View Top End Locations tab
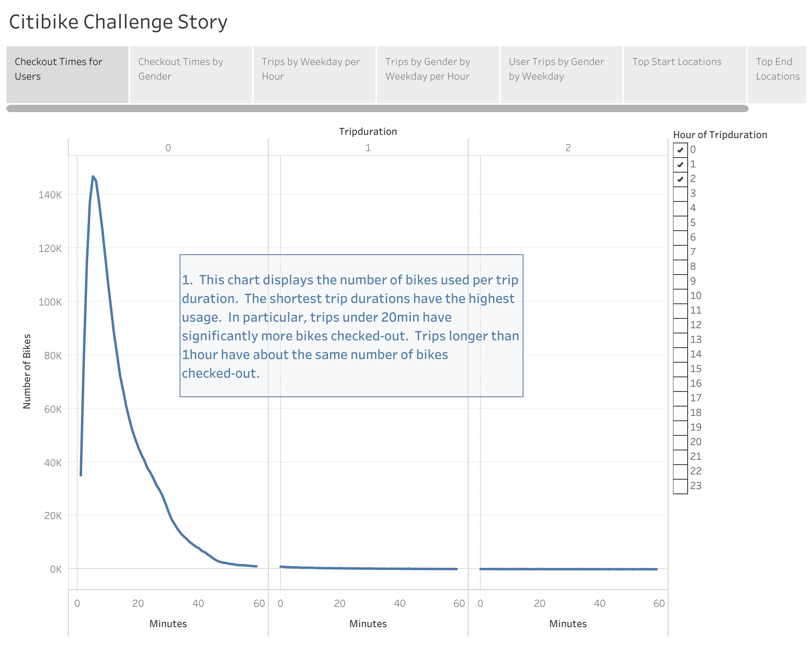This screenshot has height=649, width=812. tap(778, 73)
